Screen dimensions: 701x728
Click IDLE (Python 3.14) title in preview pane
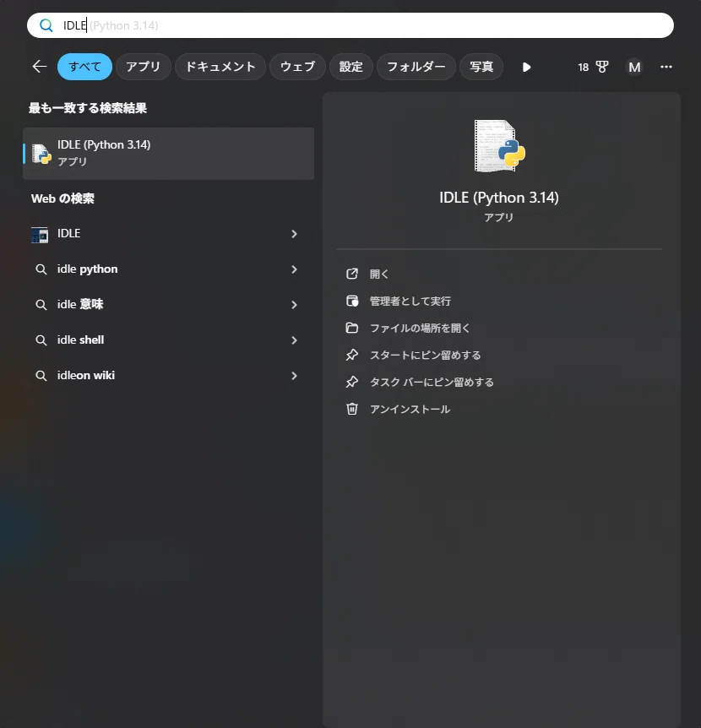click(499, 198)
